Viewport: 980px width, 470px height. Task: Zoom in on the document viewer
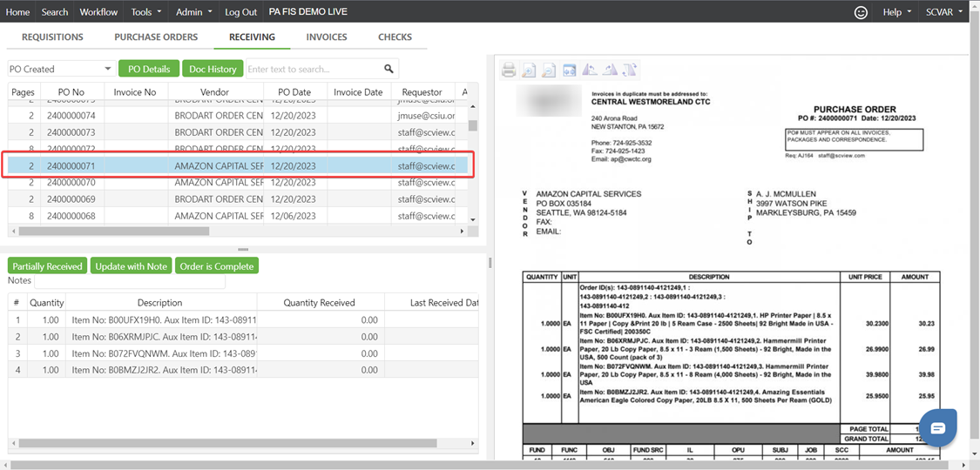[529, 70]
